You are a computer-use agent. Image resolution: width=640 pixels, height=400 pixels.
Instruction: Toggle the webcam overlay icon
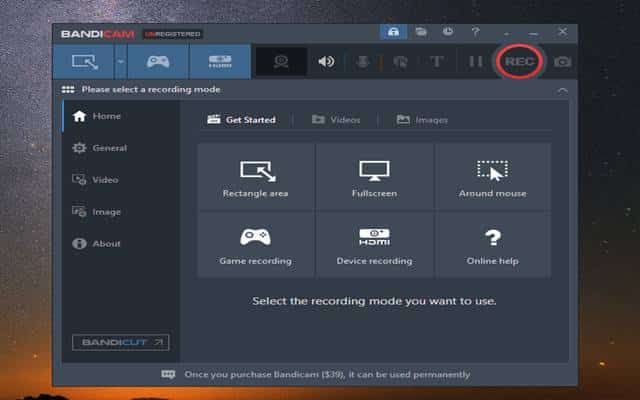(281, 62)
